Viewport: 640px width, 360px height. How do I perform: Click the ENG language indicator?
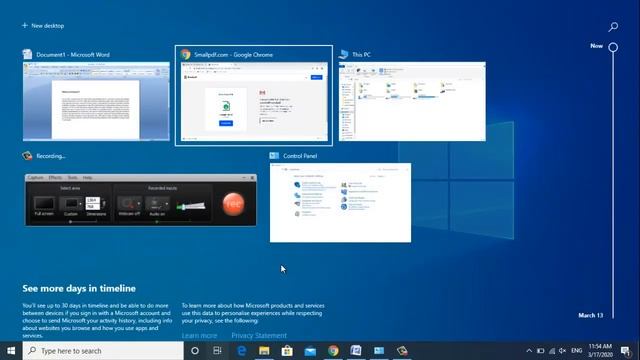(x=577, y=351)
